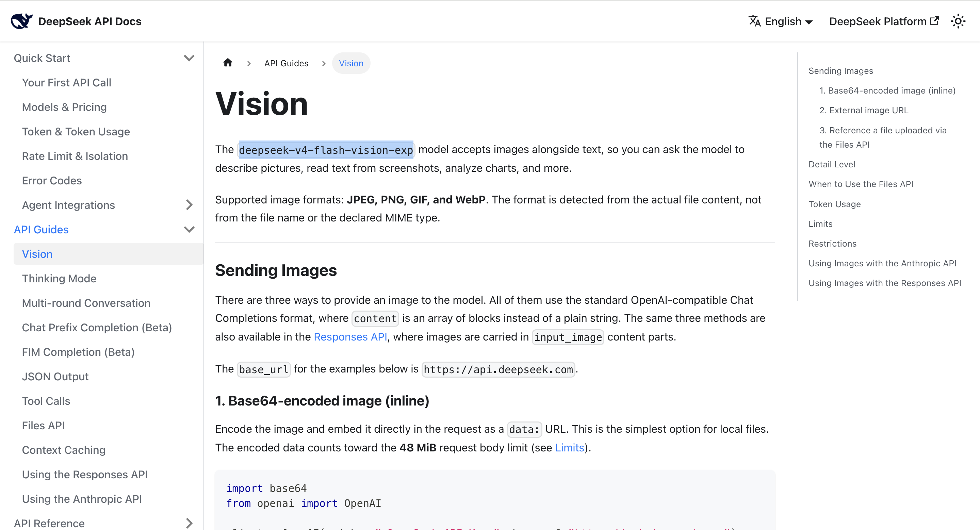Open Models & Pricing page
The width and height of the screenshot is (980, 530).
[64, 107]
